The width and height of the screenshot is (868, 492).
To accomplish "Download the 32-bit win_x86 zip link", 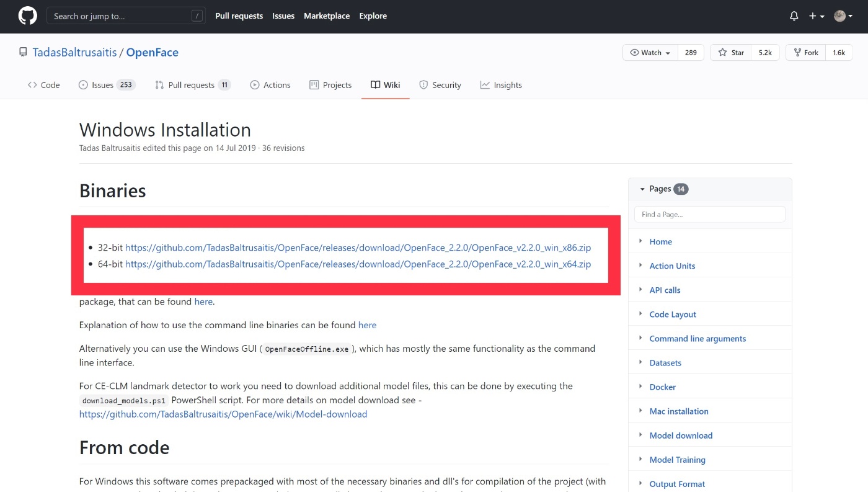I will (358, 248).
